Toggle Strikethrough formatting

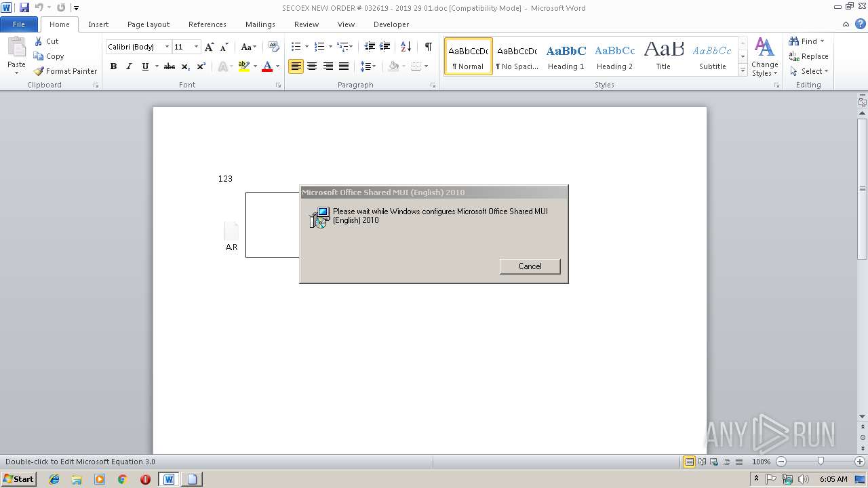[x=170, y=66]
